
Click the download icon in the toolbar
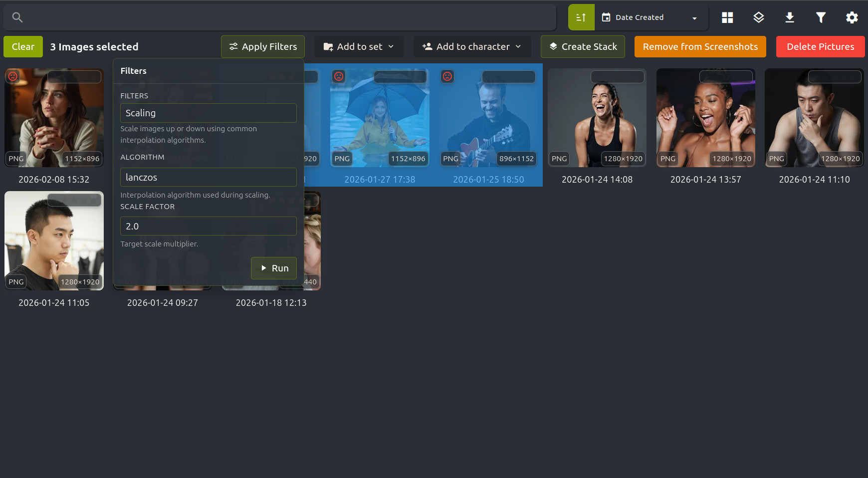(x=790, y=17)
